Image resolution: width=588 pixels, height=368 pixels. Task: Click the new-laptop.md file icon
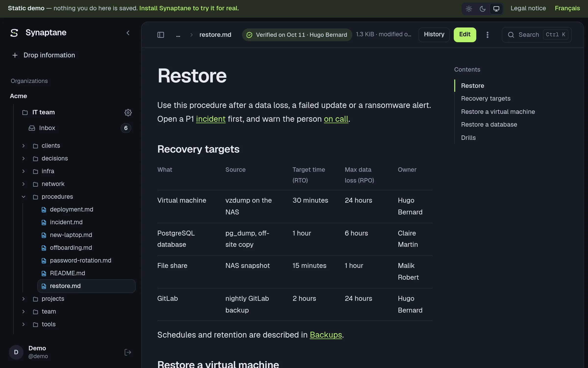[44, 235]
